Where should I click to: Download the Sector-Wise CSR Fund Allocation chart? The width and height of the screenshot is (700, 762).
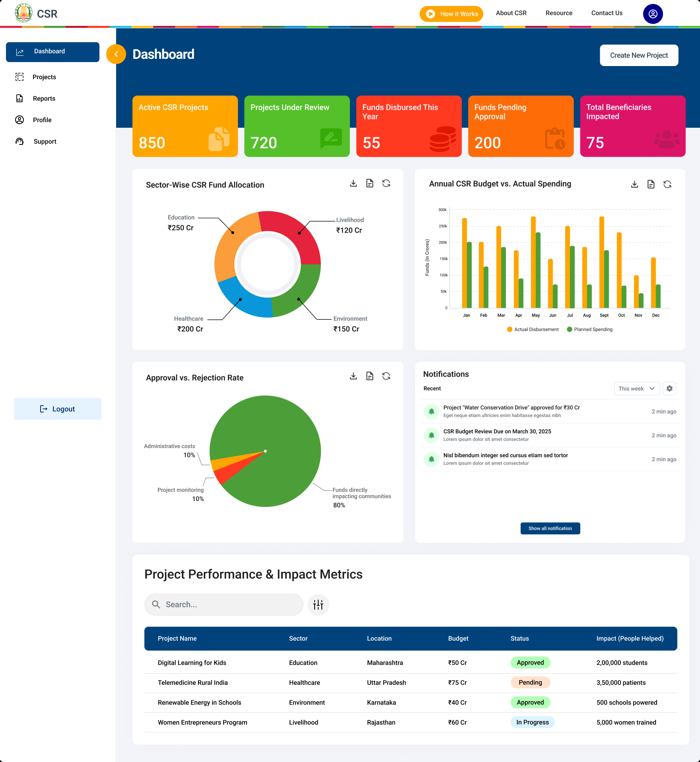coord(353,183)
